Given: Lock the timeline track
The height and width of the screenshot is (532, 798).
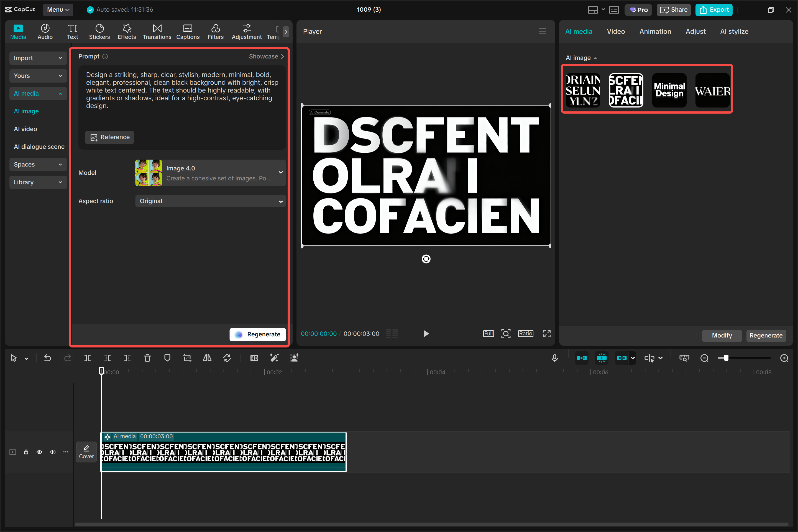Looking at the screenshot, I should point(26,452).
